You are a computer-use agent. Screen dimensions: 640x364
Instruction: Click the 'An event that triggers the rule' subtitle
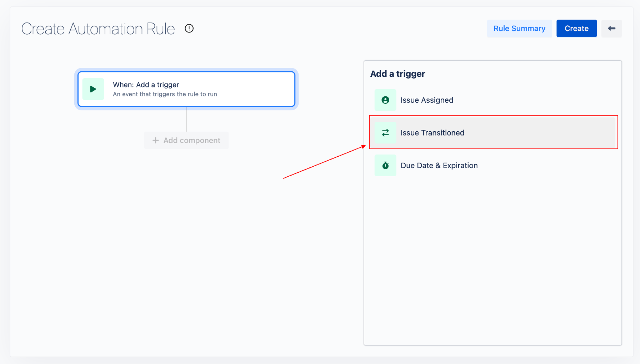click(x=165, y=94)
